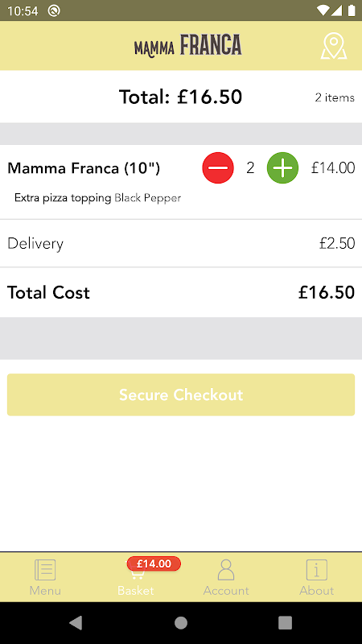Tap the £14.00 basket badge

click(x=154, y=563)
